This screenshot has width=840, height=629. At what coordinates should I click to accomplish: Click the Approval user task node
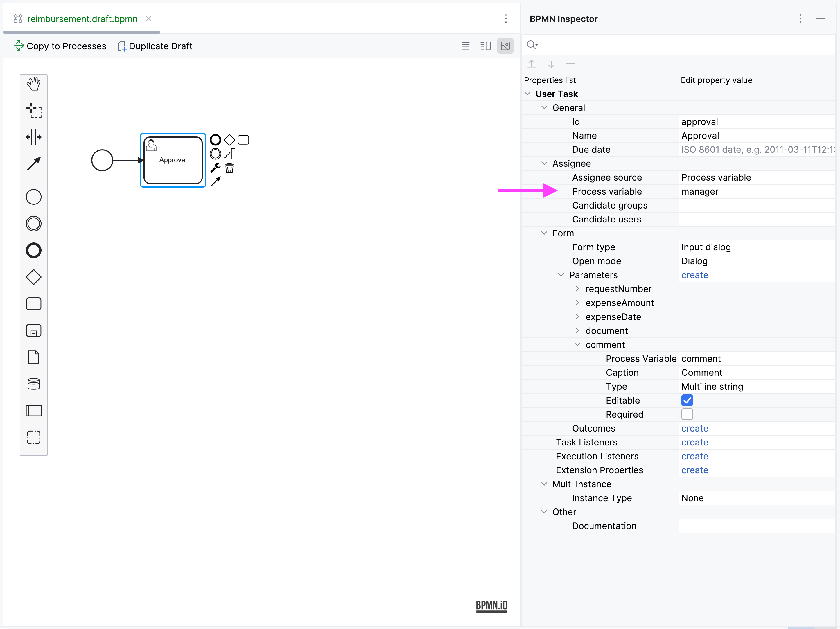point(172,159)
